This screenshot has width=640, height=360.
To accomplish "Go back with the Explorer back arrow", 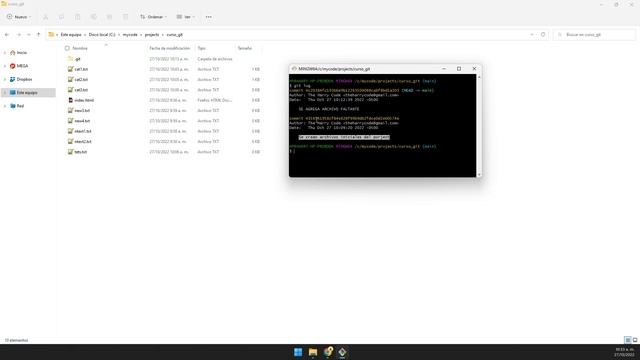I will (7, 35).
